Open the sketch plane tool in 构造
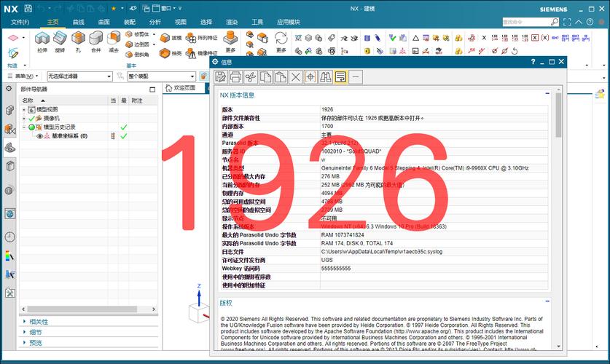Screen dimensions: 610x364 (x=13, y=38)
